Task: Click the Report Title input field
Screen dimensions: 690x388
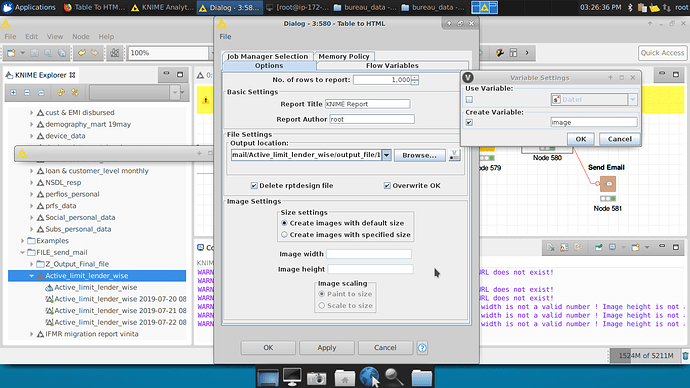Action: 367,104
